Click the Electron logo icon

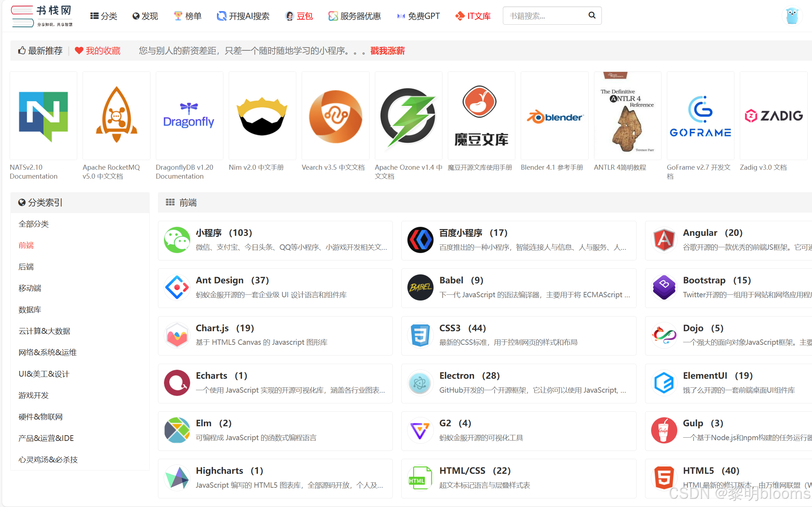coord(420,383)
